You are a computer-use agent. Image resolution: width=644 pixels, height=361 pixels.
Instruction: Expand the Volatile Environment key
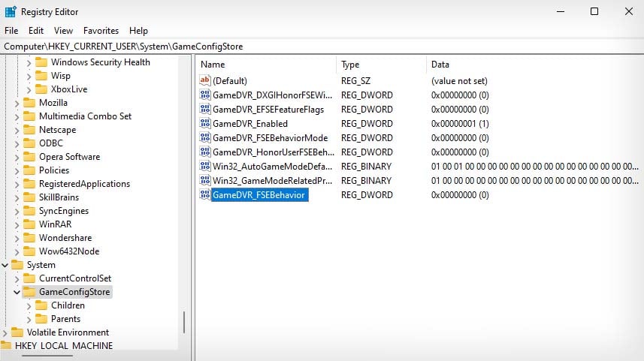[5, 333]
